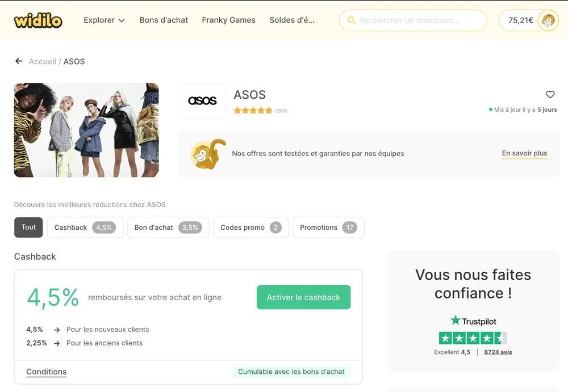Select the Cashback 4,5% filter tab

point(85,227)
